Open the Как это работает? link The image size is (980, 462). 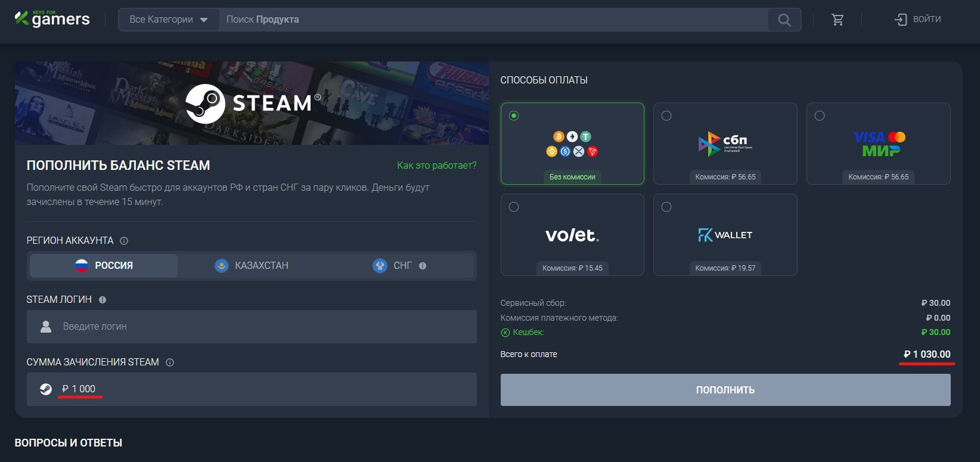click(x=437, y=166)
